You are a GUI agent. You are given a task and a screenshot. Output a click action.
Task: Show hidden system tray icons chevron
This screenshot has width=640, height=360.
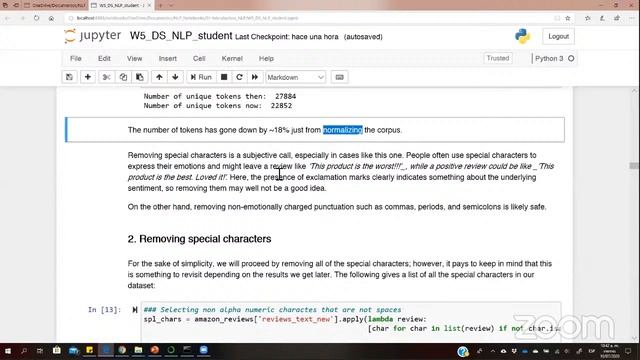click(493, 351)
